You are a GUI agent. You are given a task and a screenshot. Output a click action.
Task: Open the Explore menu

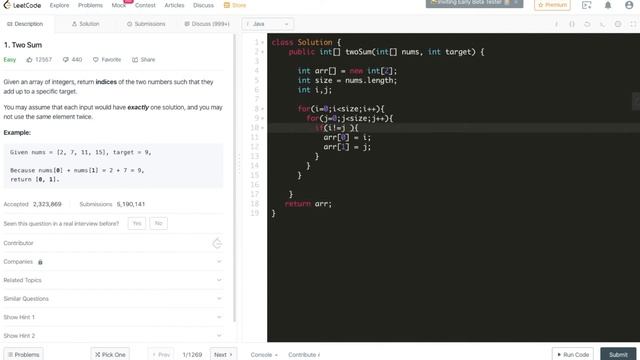tap(60, 5)
